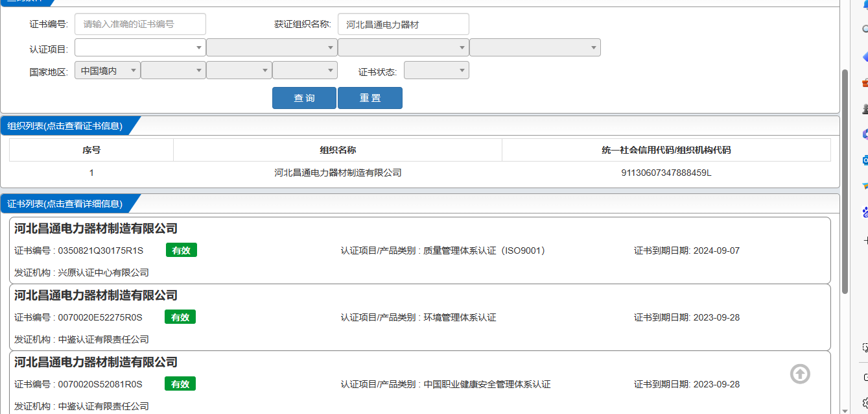Open the 中国境内 country dropdown
868x414 pixels.
(x=107, y=70)
